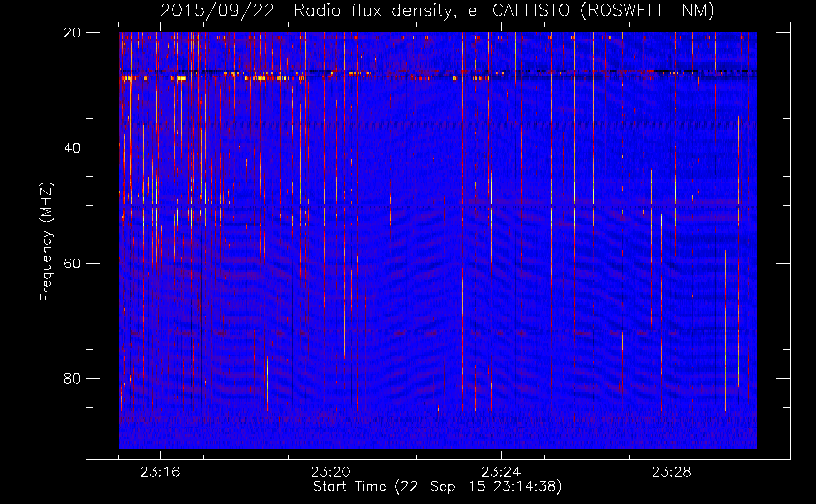816x504 pixels.
Task: Click the '40' frequency tick label
Action: point(72,148)
